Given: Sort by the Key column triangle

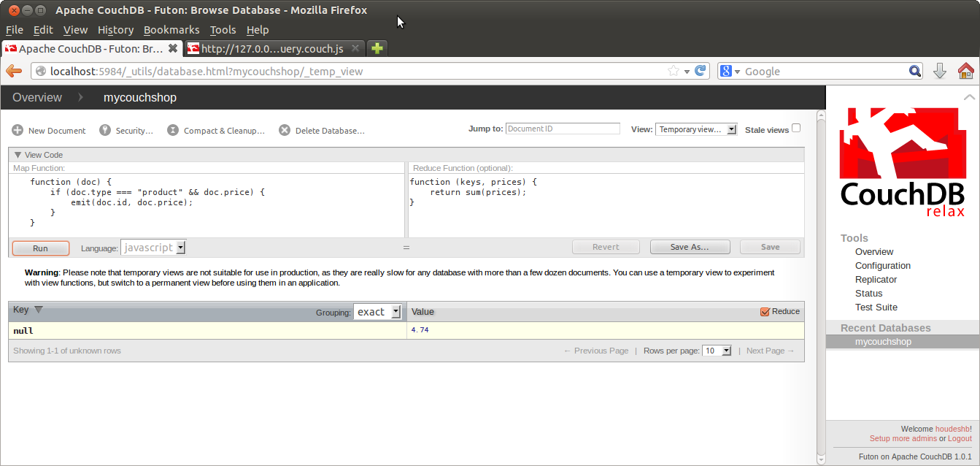Looking at the screenshot, I should pyautogui.click(x=39, y=310).
